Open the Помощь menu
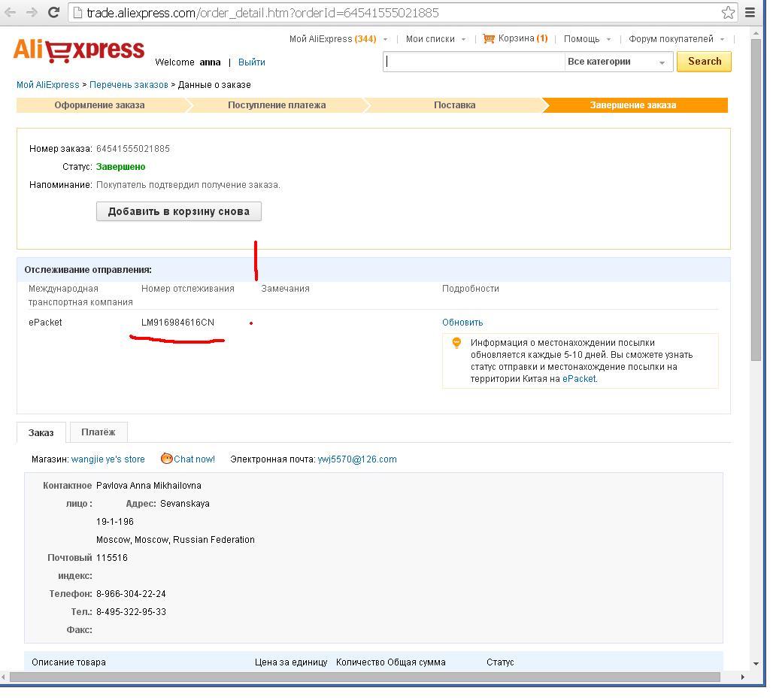The width and height of the screenshot is (773, 700). click(x=582, y=39)
